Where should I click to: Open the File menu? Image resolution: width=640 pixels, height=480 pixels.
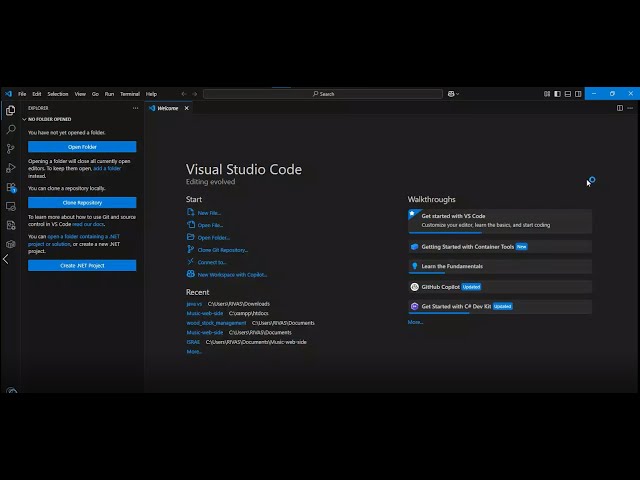click(x=22, y=94)
